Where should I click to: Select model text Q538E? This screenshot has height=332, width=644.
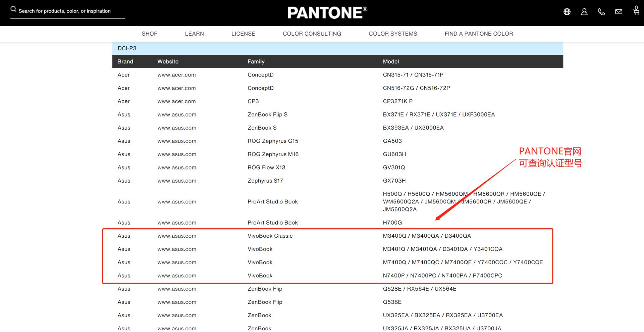(x=392, y=302)
